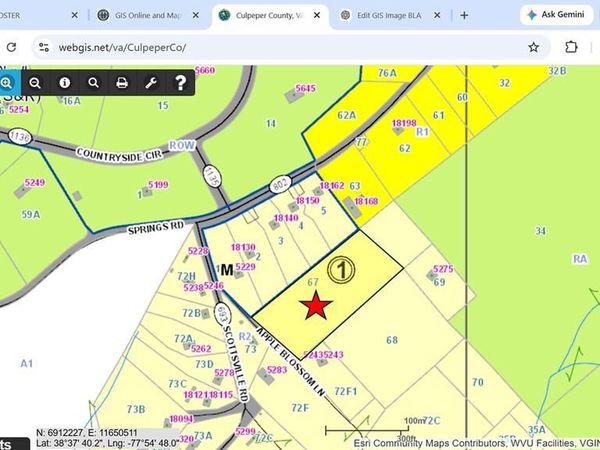Select parcel 68 on the map
600x450 pixels.
click(x=392, y=340)
